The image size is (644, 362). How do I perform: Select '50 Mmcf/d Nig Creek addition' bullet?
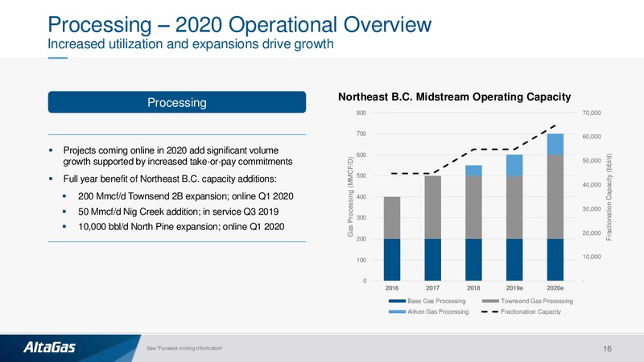tap(178, 212)
